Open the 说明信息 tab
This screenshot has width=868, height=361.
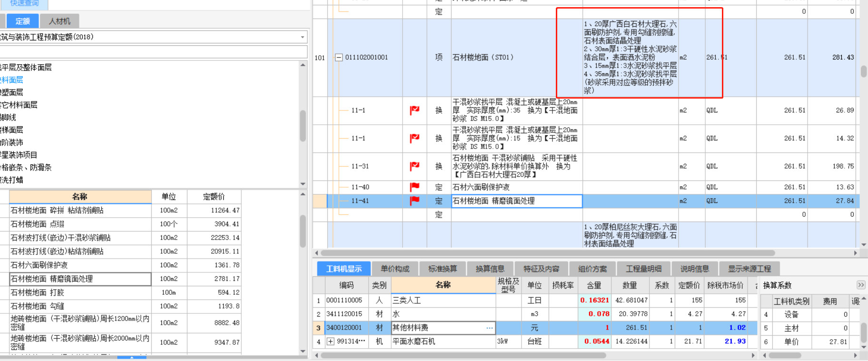point(695,269)
